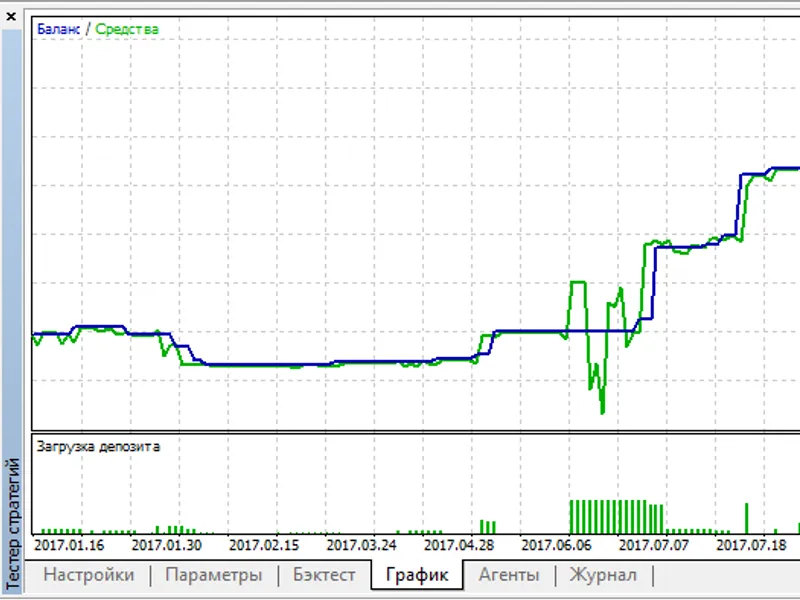Click the Средства legend label
Viewport: 800px width, 600px height.
tap(127, 30)
